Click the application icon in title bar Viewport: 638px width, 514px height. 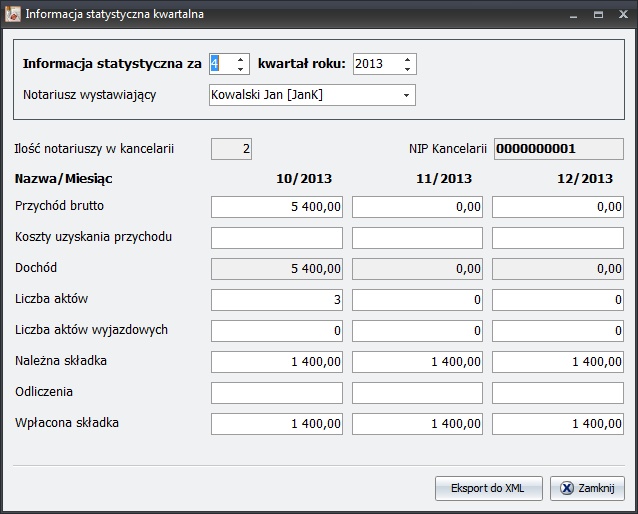12,14
